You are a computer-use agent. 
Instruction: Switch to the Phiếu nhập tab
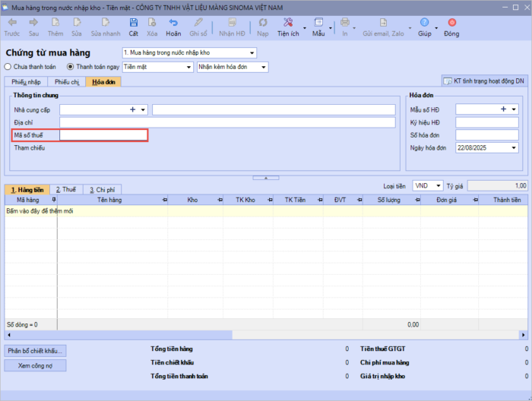pos(24,82)
